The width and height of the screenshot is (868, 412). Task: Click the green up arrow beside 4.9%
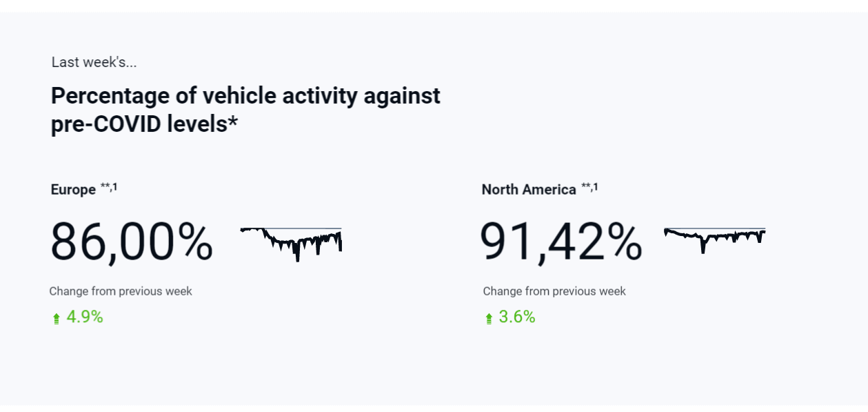click(57, 318)
